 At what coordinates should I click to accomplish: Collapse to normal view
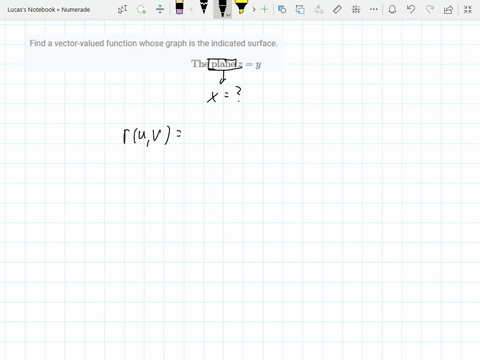(468, 9)
